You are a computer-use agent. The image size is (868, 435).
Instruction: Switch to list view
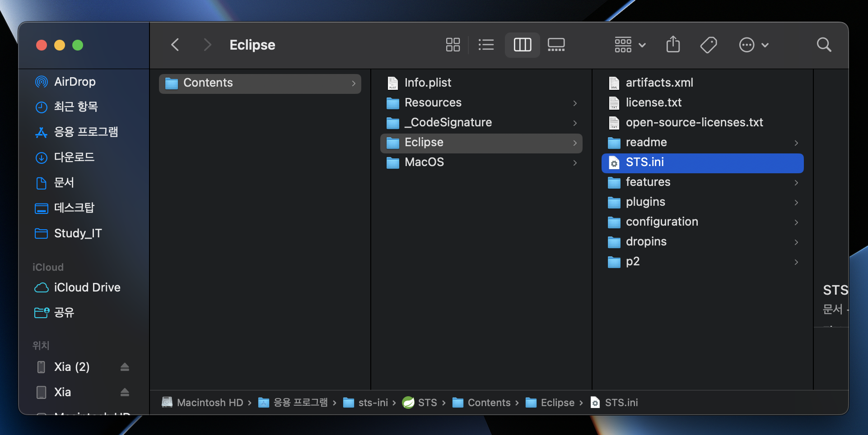point(486,45)
